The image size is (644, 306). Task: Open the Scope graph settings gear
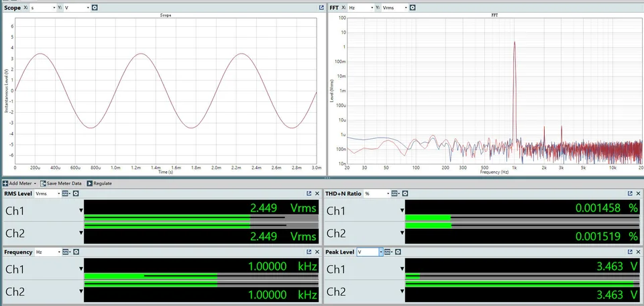tap(95, 7)
